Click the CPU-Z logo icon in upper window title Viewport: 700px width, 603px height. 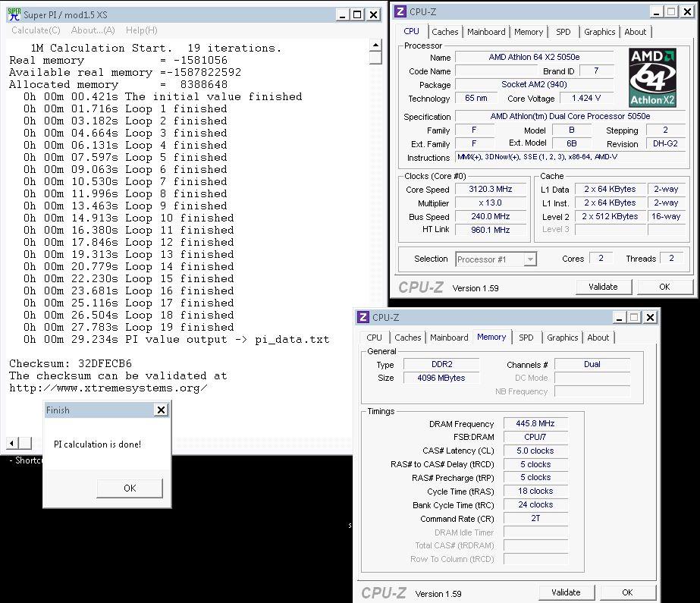click(400, 11)
